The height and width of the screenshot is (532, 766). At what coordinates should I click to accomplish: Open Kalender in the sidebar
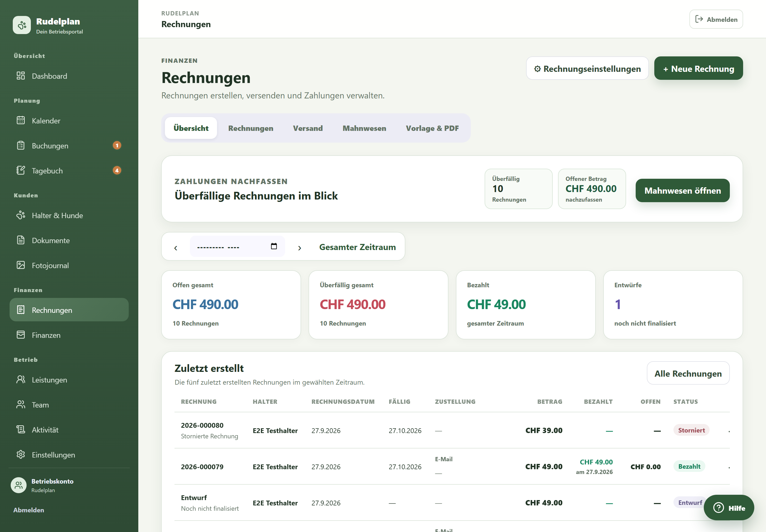pos(69,121)
